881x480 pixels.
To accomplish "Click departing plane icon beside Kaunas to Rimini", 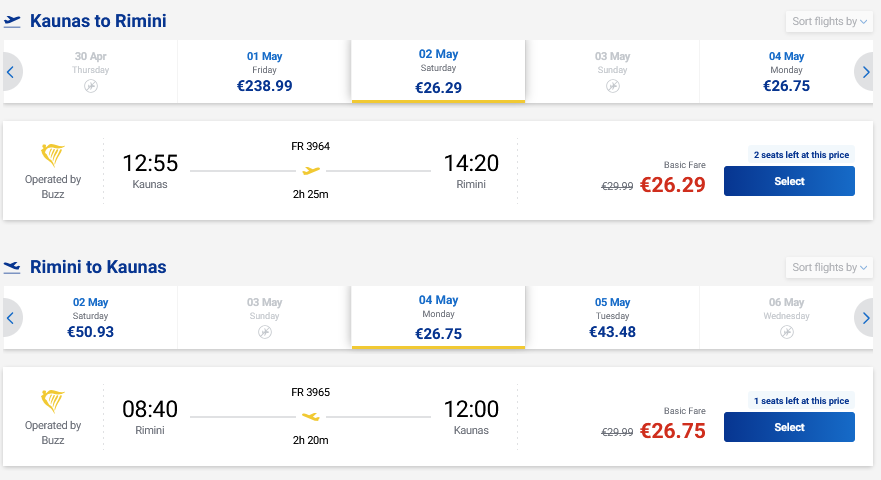I will tap(12, 21).
